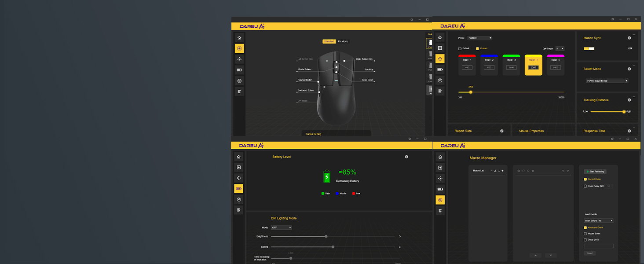Click Home icon in DPI window sidebar

click(x=440, y=37)
